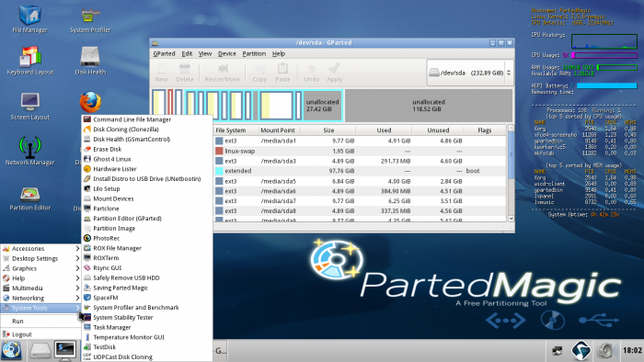644x362 pixels.
Task: Open the /dev/sda device selector dropdown
Action: [x=470, y=73]
